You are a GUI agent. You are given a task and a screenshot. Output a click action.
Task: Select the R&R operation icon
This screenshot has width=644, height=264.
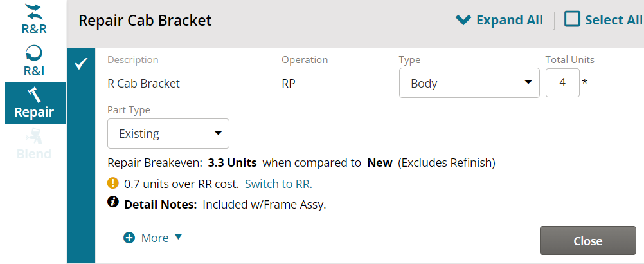34,12
